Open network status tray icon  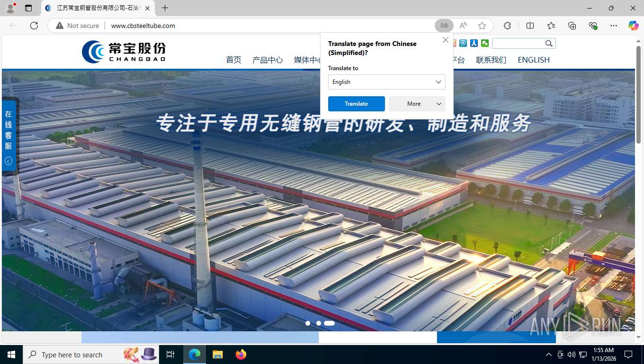(583, 355)
